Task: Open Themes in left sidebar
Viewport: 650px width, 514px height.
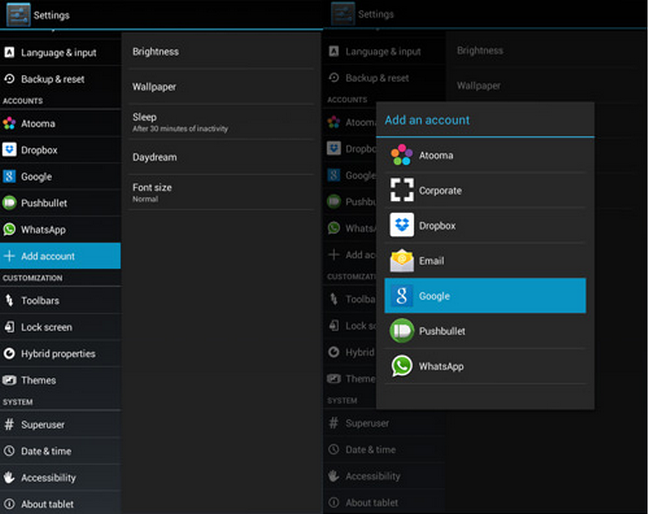Action: tap(61, 380)
